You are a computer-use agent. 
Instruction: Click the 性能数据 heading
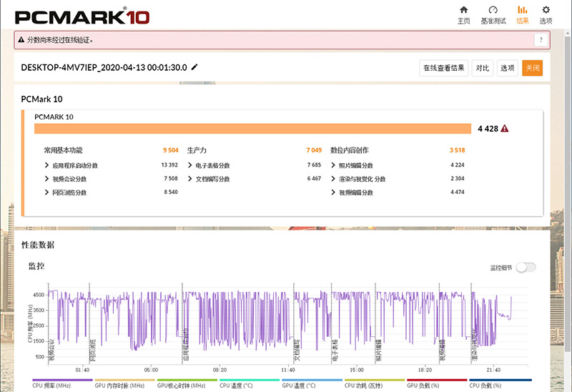(x=38, y=245)
